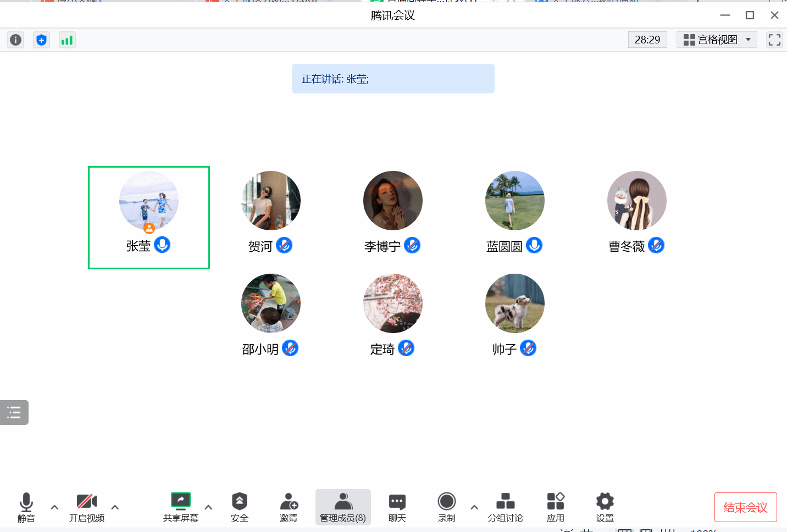Click the name label 蓝圆圆
This screenshot has height=532, width=787.
click(505, 247)
